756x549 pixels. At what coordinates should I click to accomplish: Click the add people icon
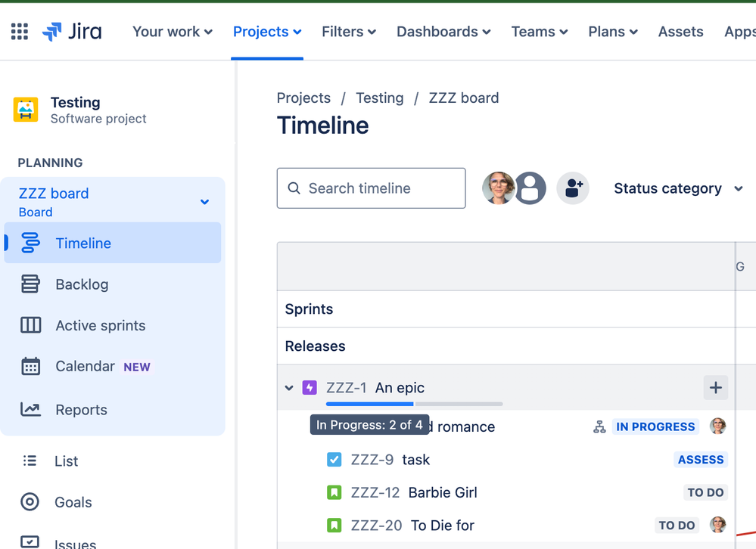(573, 188)
